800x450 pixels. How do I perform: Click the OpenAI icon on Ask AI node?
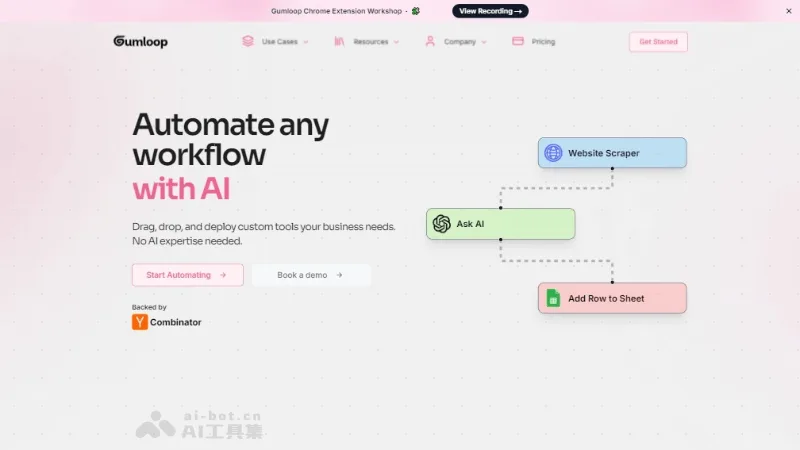(x=442, y=223)
